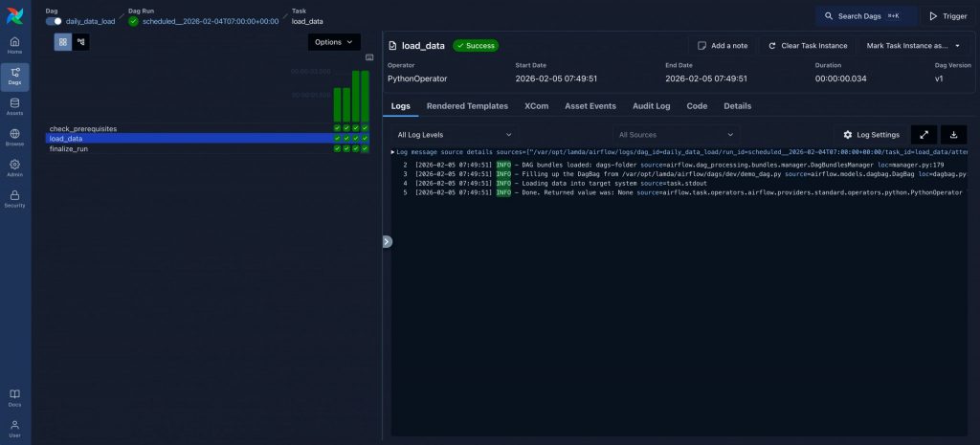Open the All Log Levels dropdown

[455, 135]
